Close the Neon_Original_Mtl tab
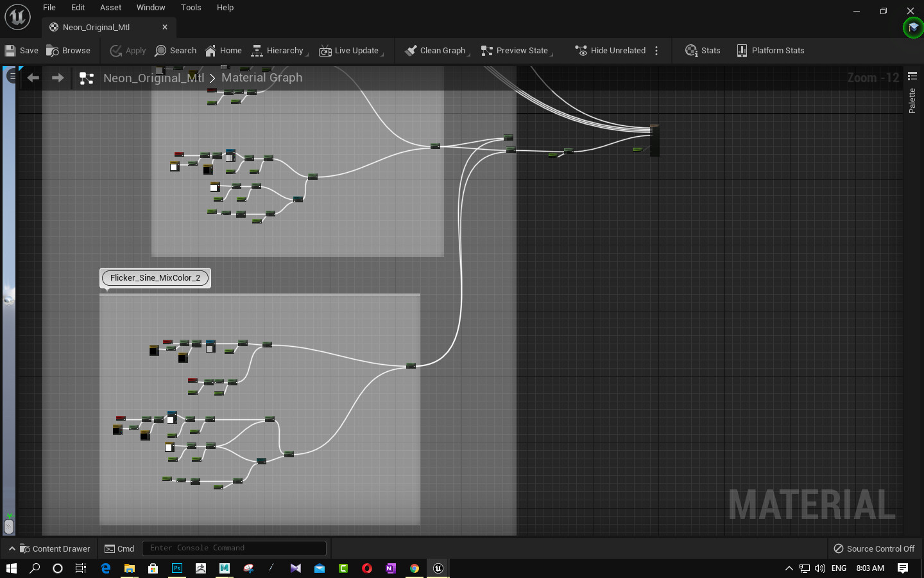Image resolution: width=924 pixels, height=578 pixels. click(165, 27)
